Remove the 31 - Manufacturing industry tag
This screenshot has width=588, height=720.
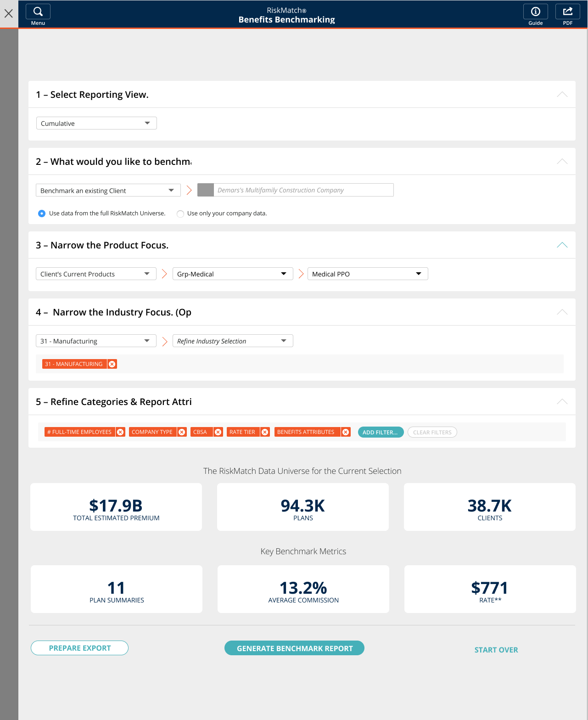click(112, 364)
